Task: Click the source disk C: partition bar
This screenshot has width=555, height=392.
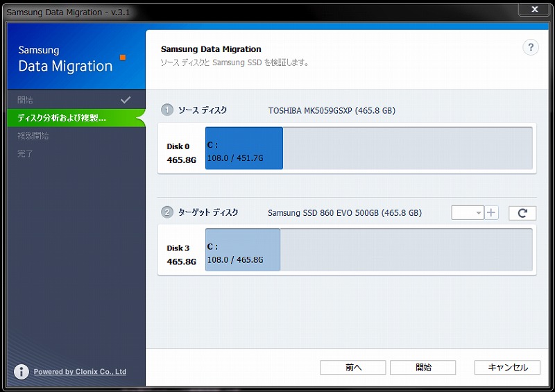Action: pos(244,148)
